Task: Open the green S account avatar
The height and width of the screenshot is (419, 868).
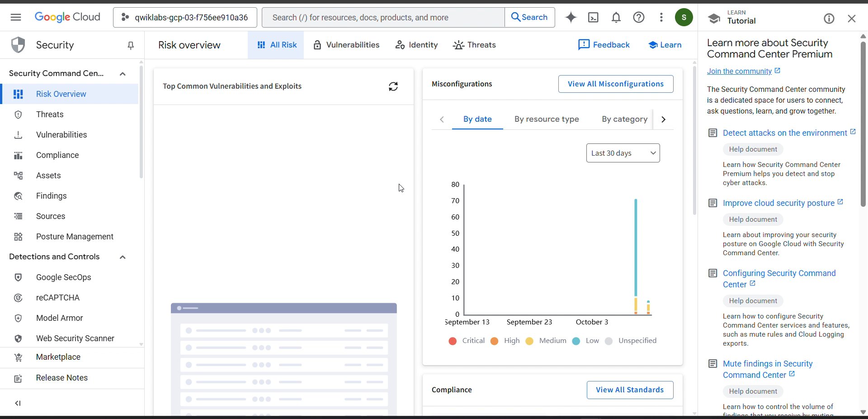Action: [x=684, y=17]
